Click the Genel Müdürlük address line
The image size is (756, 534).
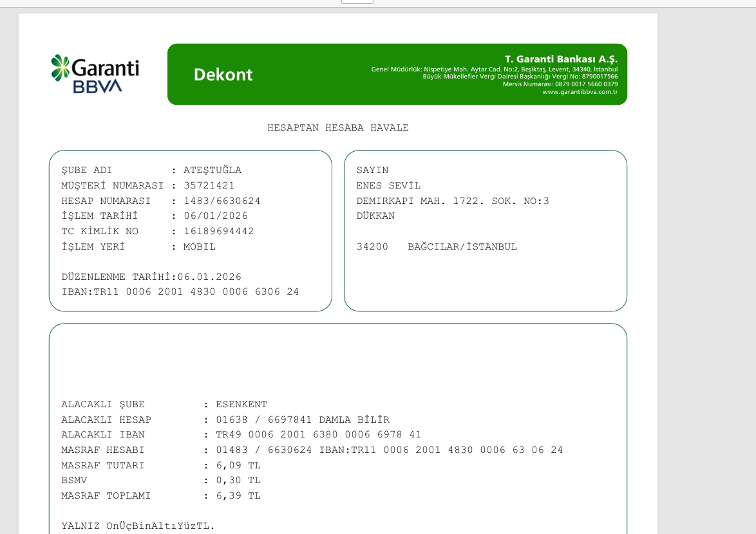pos(494,69)
